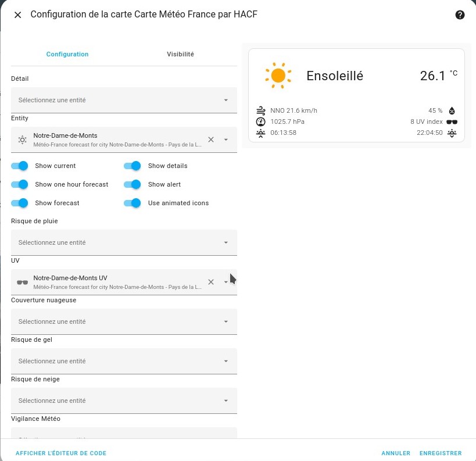Click the sunglasses UV index icon in preview
This screenshot has height=461, width=476.
452,122
